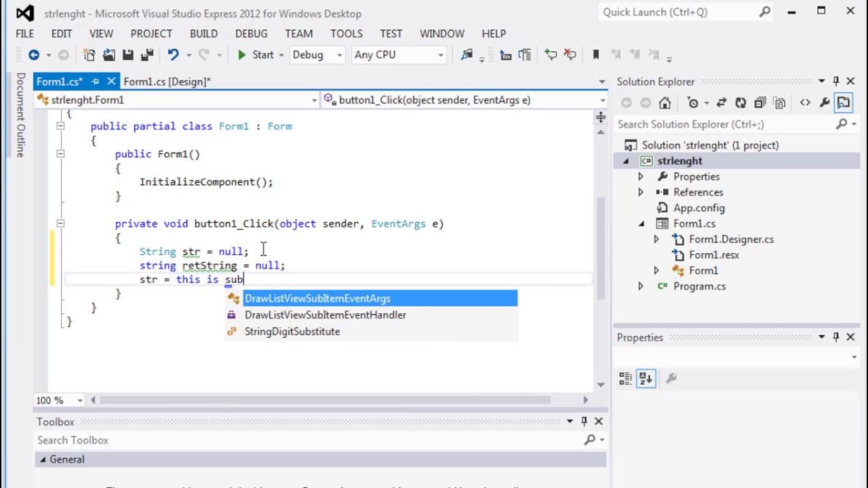Open the BUILD menu

[203, 33]
